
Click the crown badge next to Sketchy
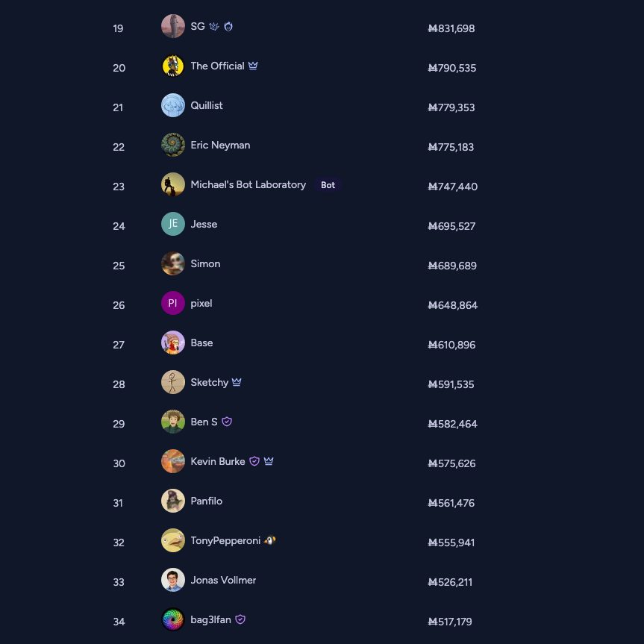click(237, 382)
